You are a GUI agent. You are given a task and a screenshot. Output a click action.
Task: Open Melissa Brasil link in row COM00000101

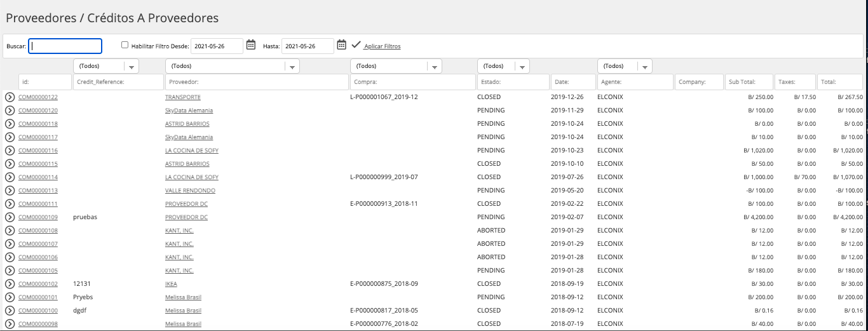coord(183,297)
